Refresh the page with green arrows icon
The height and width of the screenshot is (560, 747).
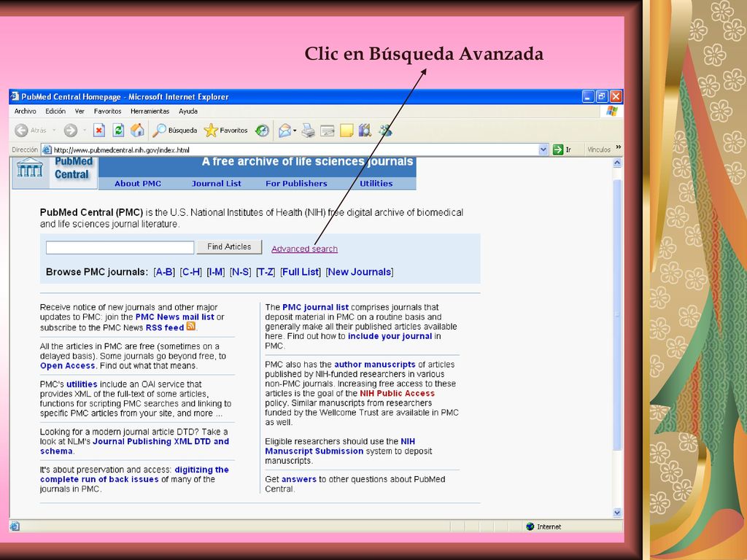[x=118, y=130]
